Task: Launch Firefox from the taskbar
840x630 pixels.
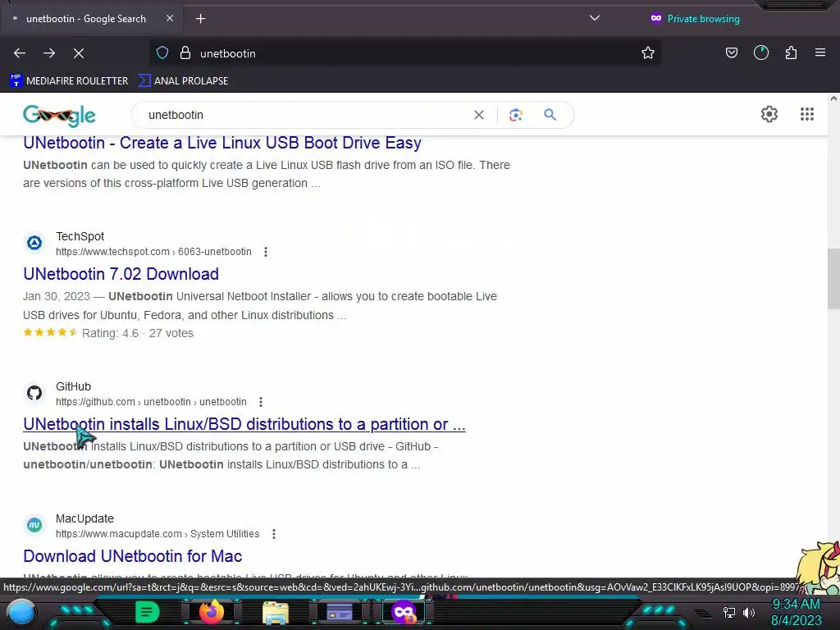Action: click(x=212, y=612)
